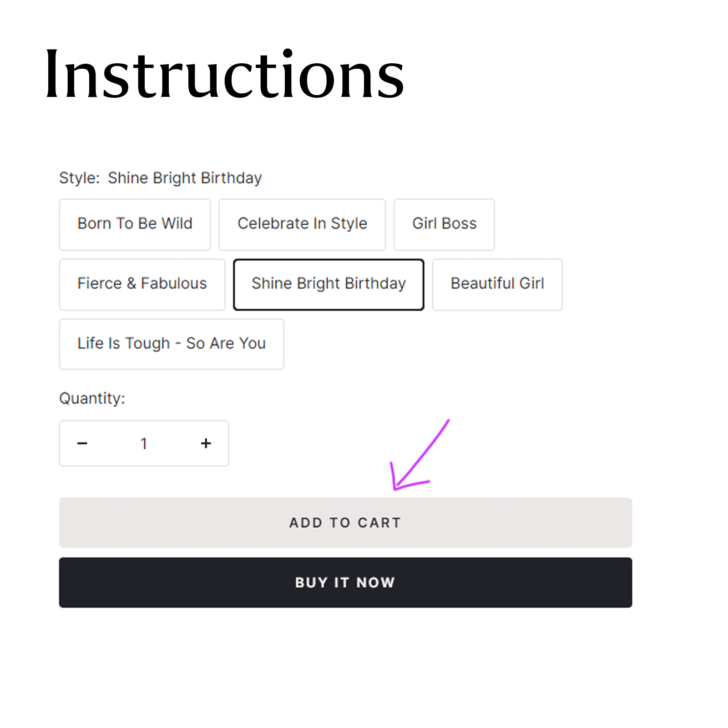
Task: Click the quantity number field
Action: point(144,443)
